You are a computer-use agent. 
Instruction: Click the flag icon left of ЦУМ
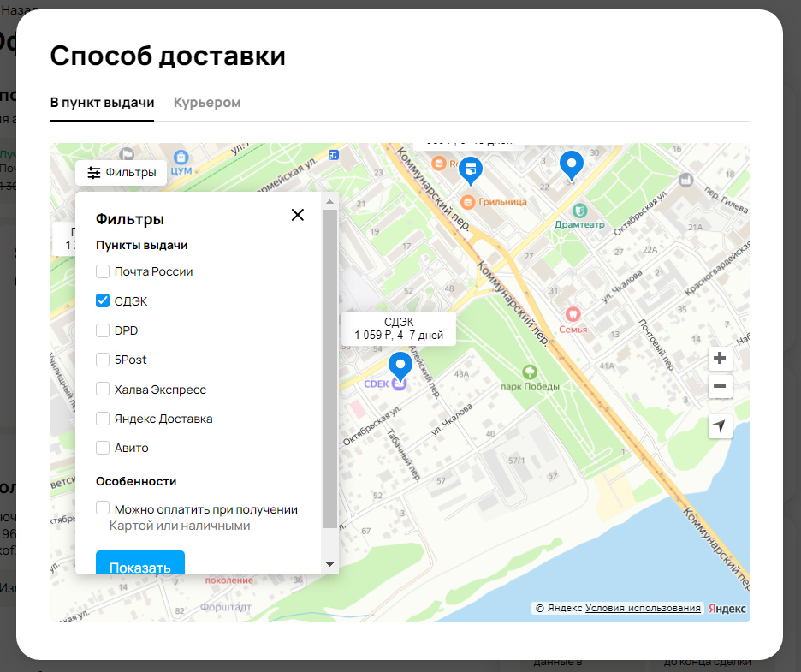(x=127, y=154)
